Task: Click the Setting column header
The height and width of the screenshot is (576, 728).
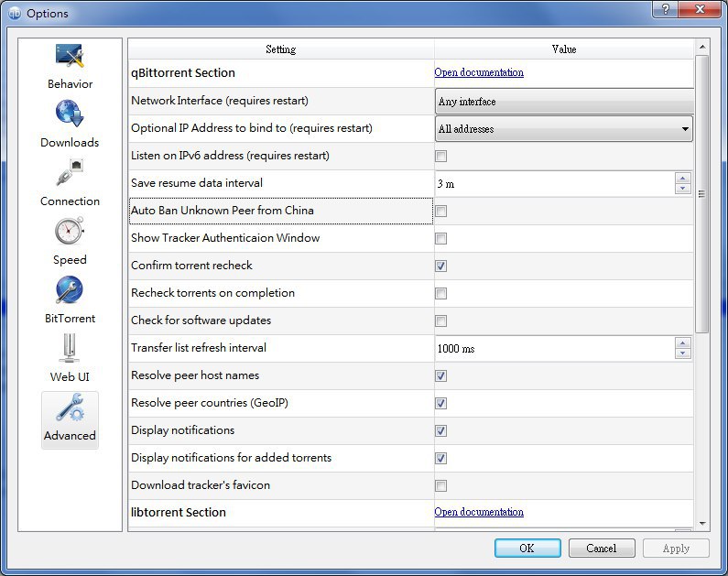Action: point(281,49)
